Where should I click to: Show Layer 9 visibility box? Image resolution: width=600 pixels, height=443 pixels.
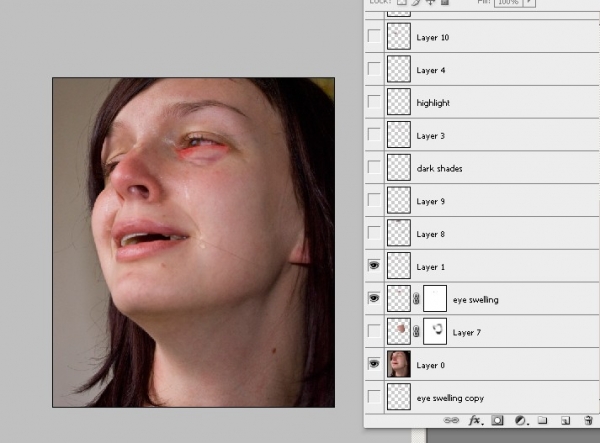pyautogui.click(x=374, y=200)
